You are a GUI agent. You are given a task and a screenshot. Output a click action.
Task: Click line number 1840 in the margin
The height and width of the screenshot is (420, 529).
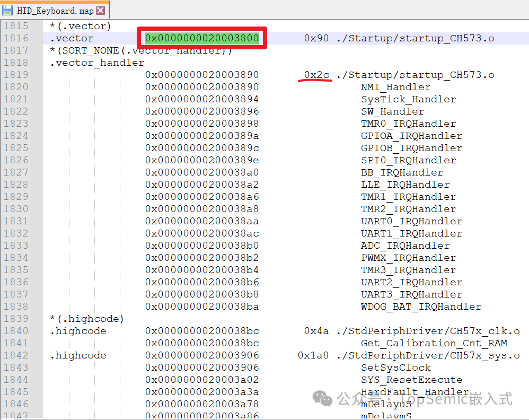(x=16, y=331)
